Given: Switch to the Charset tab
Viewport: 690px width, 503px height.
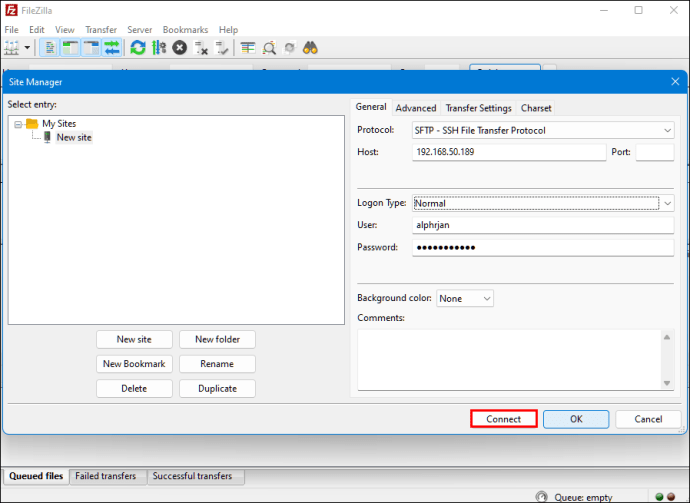Looking at the screenshot, I should point(536,108).
